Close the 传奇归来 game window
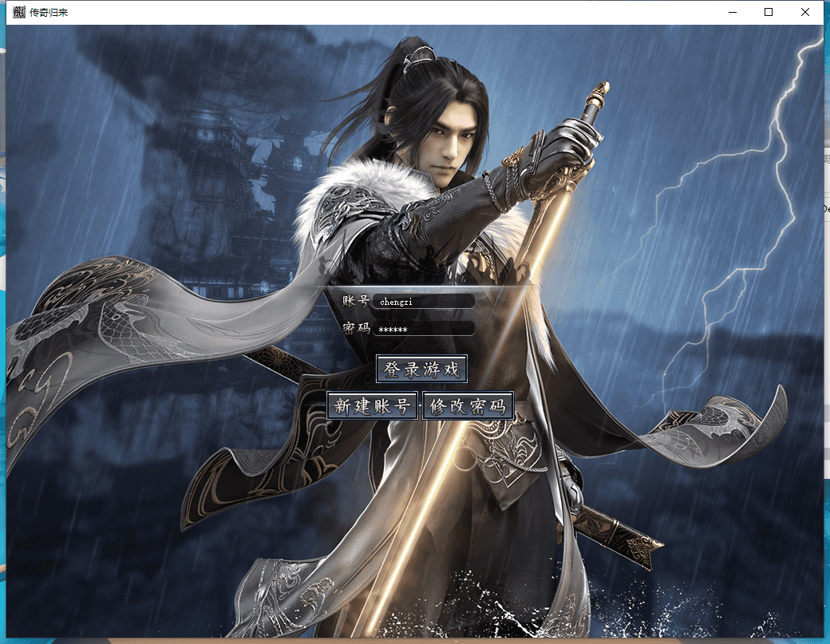The height and width of the screenshot is (644, 830). tap(805, 12)
